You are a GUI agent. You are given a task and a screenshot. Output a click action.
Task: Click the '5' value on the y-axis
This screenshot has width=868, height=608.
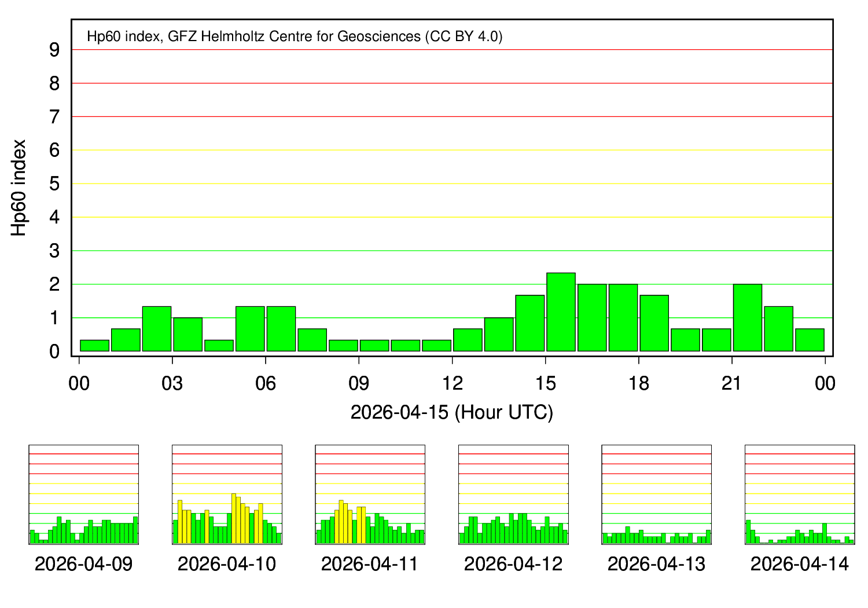(54, 184)
